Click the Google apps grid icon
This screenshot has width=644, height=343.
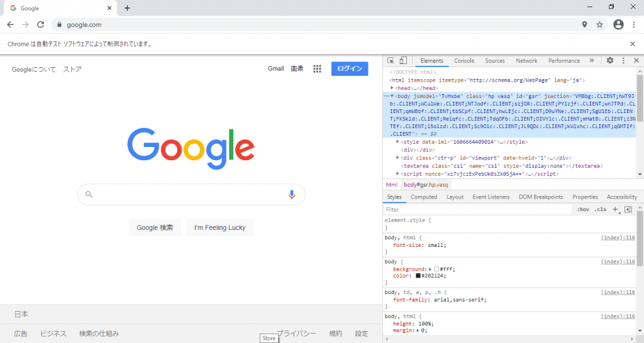click(318, 69)
